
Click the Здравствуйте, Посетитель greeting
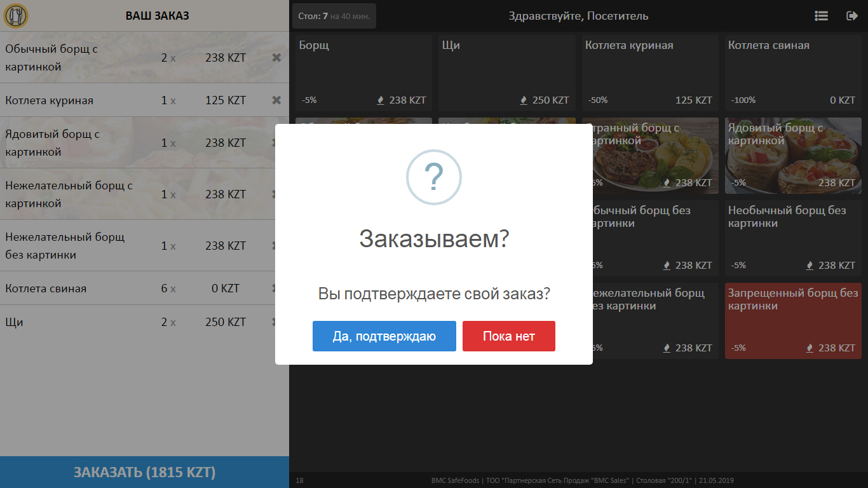[x=578, y=16]
